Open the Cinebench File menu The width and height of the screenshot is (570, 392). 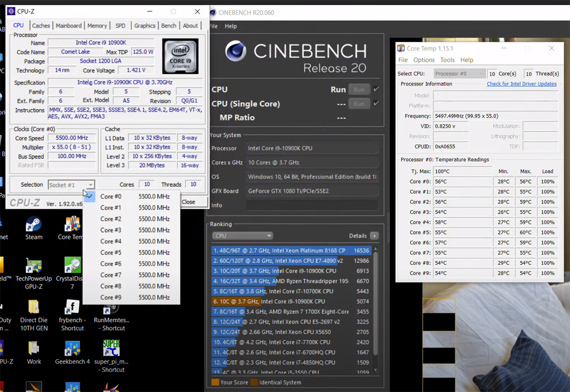point(213,26)
